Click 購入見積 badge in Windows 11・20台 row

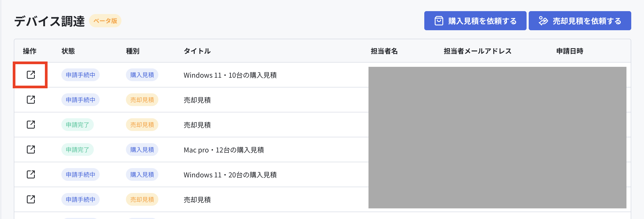click(142, 174)
